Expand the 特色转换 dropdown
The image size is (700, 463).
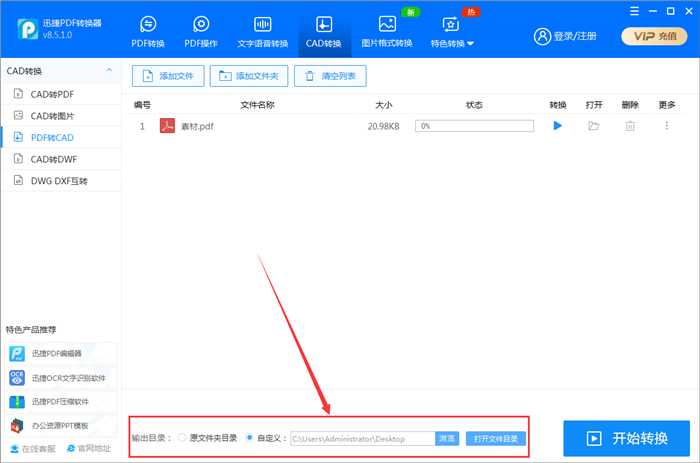[452, 32]
